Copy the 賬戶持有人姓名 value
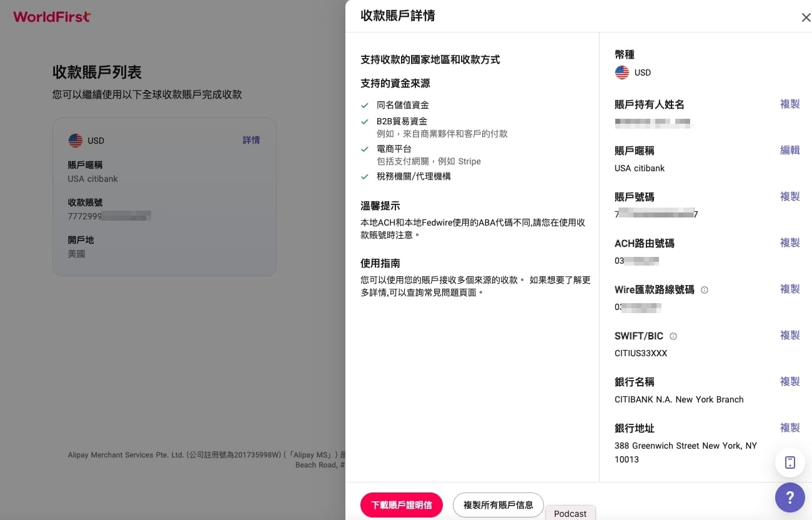This screenshot has height=520, width=812. coord(790,104)
